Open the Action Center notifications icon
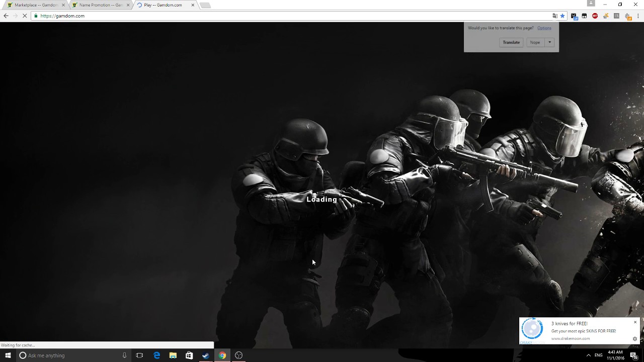The height and width of the screenshot is (362, 644). pyautogui.click(x=634, y=355)
